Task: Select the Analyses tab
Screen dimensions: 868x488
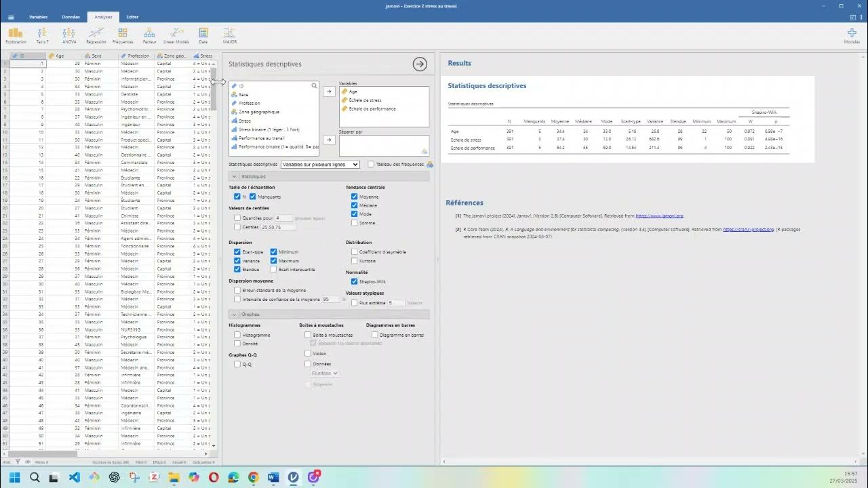Action: [103, 17]
